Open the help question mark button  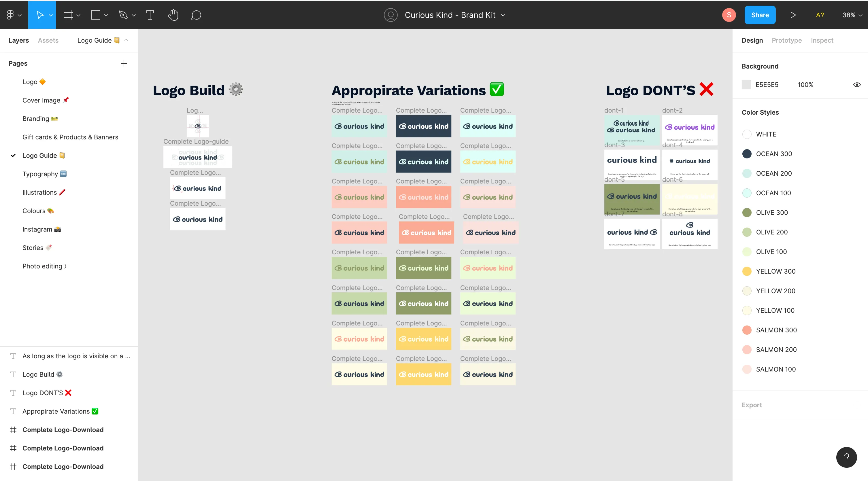pyautogui.click(x=846, y=457)
